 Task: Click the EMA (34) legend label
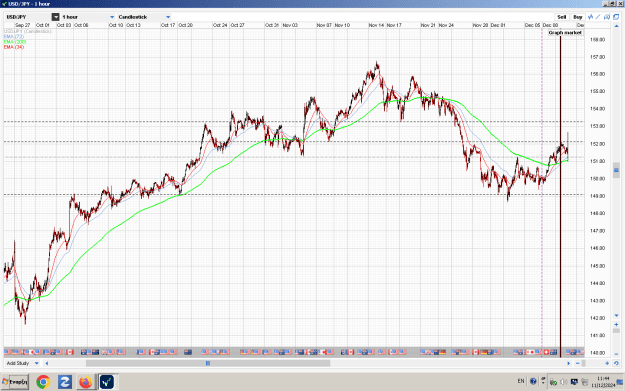point(14,47)
